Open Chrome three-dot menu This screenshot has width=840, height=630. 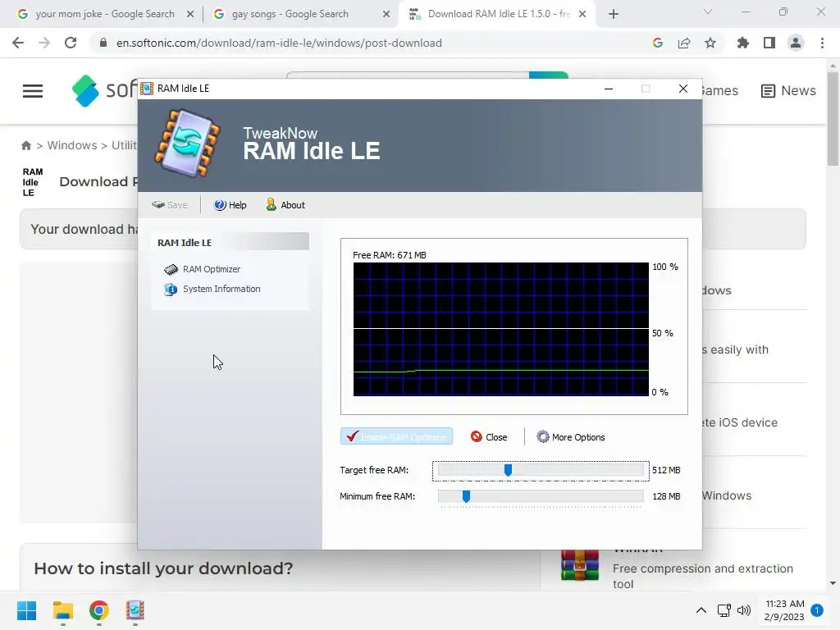pos(822,43)
